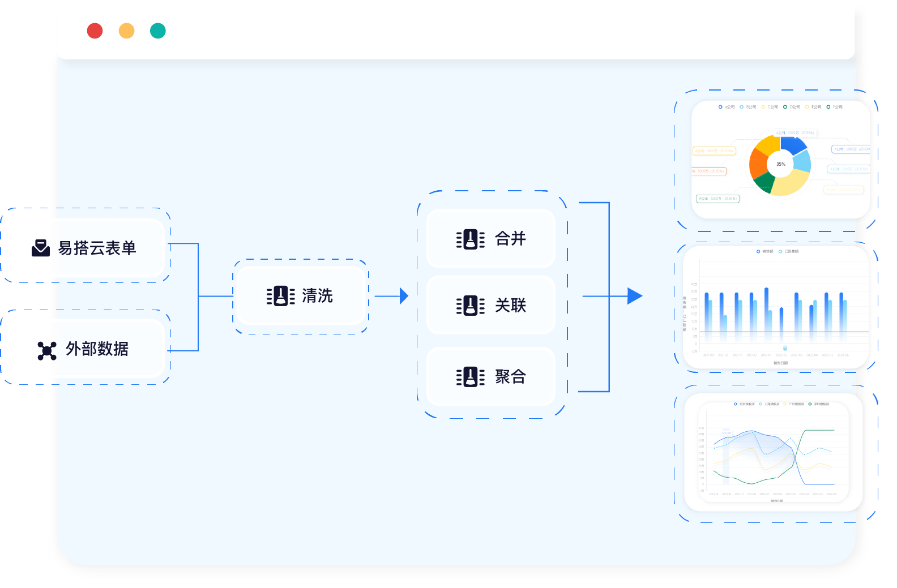Select the 关联 label text
The height and width of the screenshot is (588, 897).
[510, 305]
